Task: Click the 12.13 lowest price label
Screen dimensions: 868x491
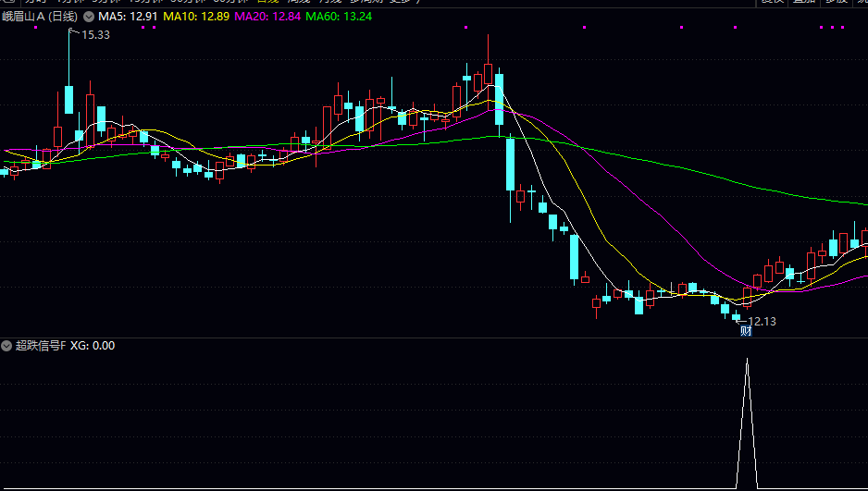Action: (x=762, y=321)
